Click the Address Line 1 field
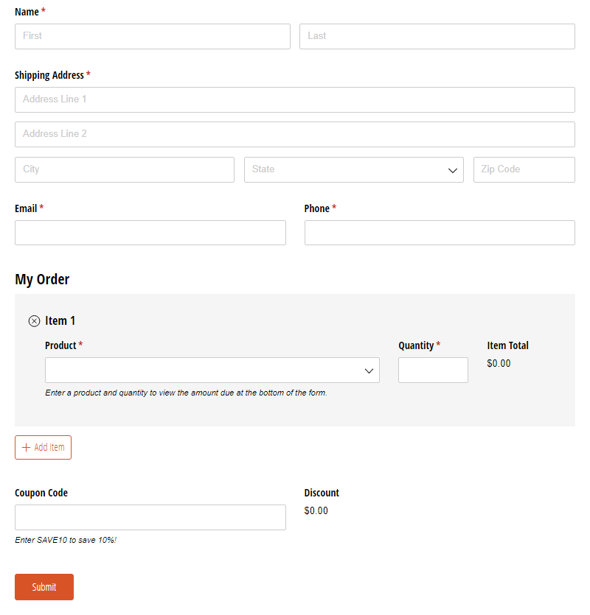Viewport: 590px width, 615px height. point(295,100)
